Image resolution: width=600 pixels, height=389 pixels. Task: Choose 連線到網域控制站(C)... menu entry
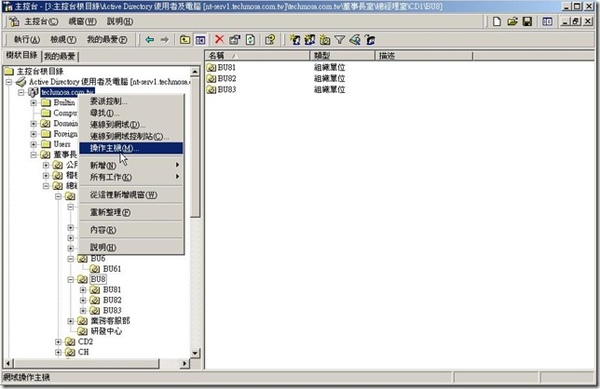tap(131, 136)
